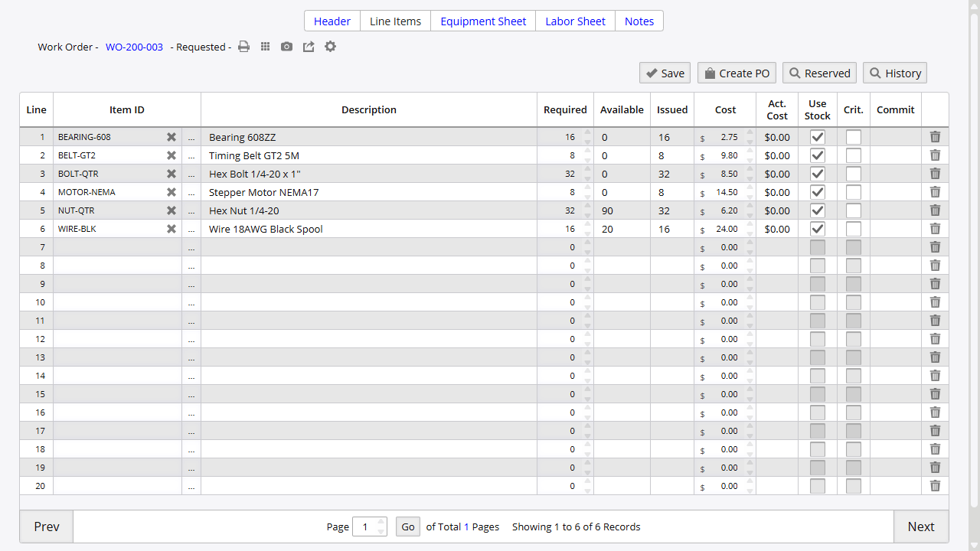Open the Labor Sheet tab
The height and width of the screenshot is (551, 980).
(x=575, y=21)
